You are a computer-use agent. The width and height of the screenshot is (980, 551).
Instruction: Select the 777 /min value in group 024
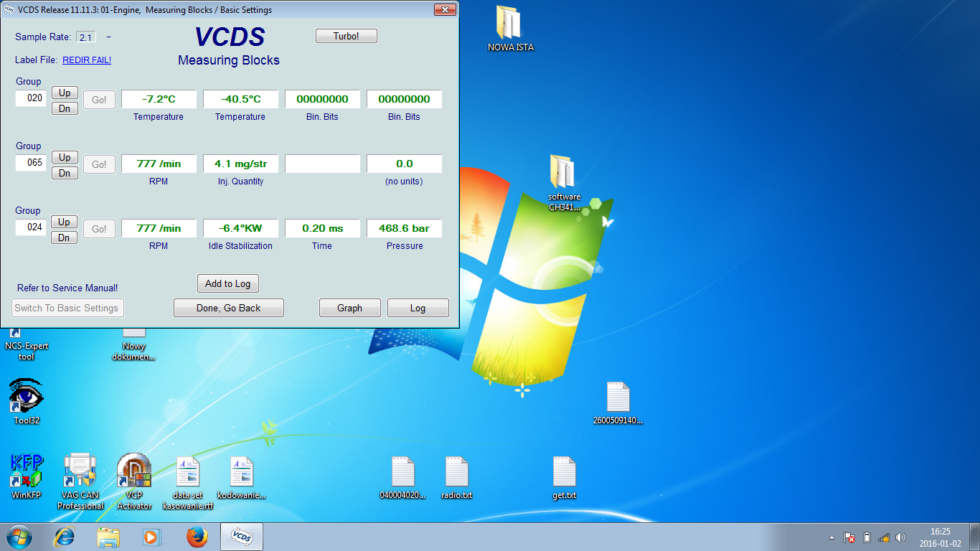click(x=159, y=228)
